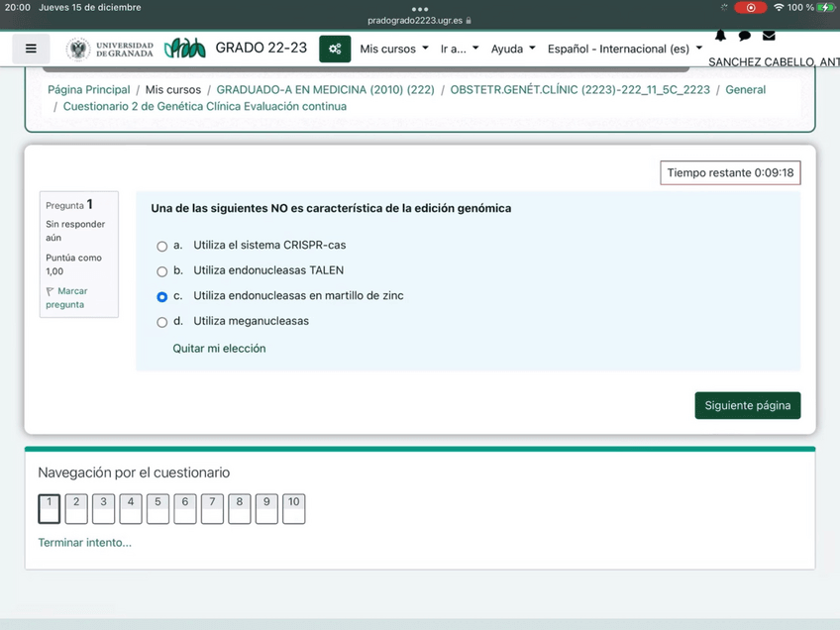Select option c, endonucleasas en martillo de zinc
The width and height of the screenshot is (840, 630).
[161, 297]
